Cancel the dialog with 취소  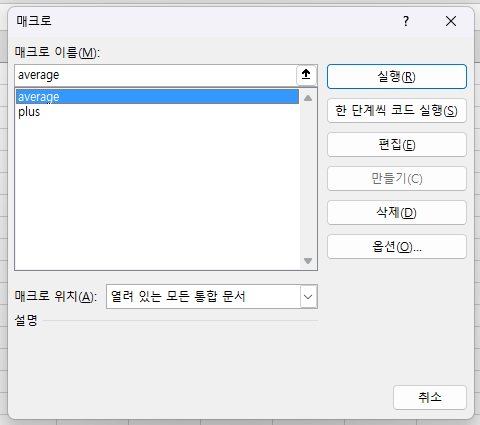click(x=430, y=397)
